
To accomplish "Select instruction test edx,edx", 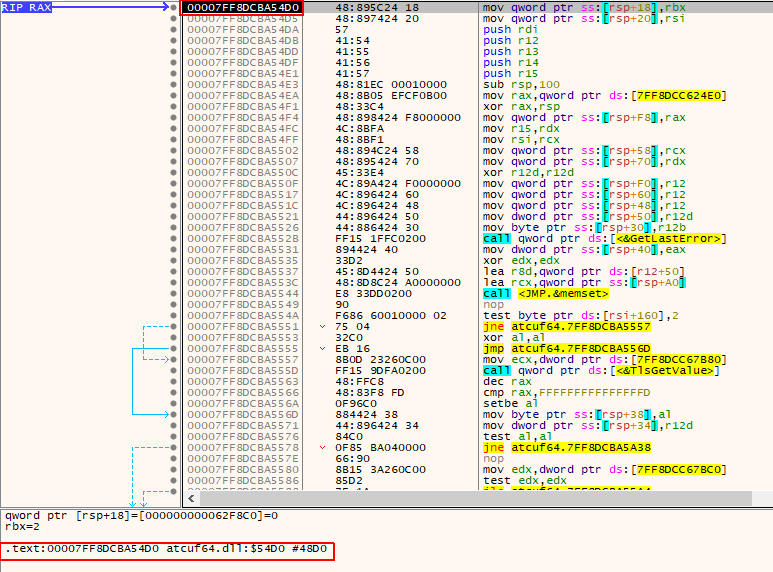I will tap(525, 480).
